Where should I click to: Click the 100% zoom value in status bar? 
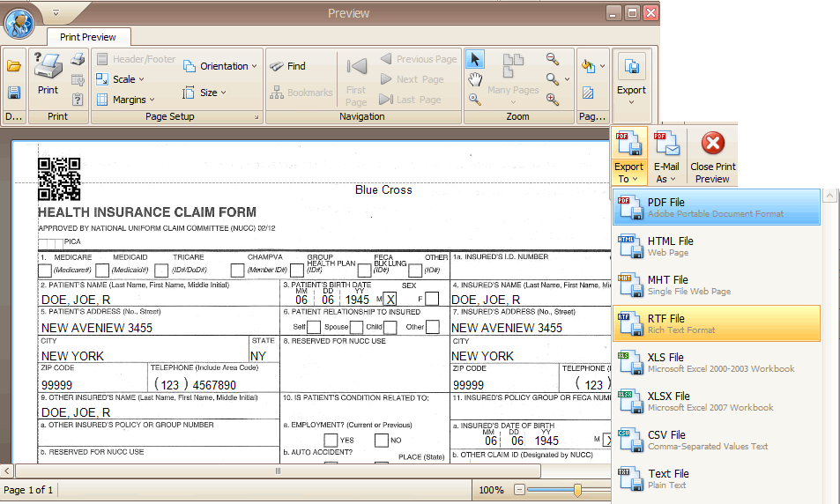click(491, 490)
